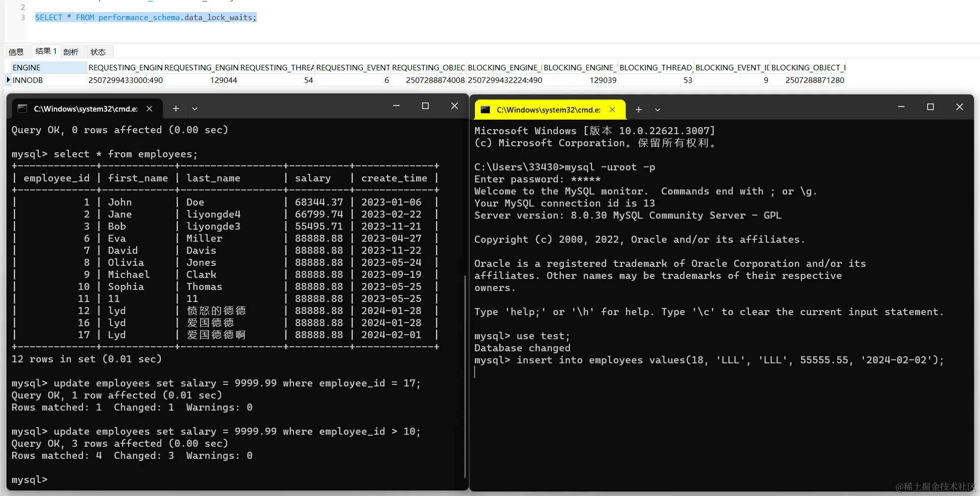The width and height of the screenshot is (980, 496).
Task: Click the employee row for John Doe
Action: 226,202
